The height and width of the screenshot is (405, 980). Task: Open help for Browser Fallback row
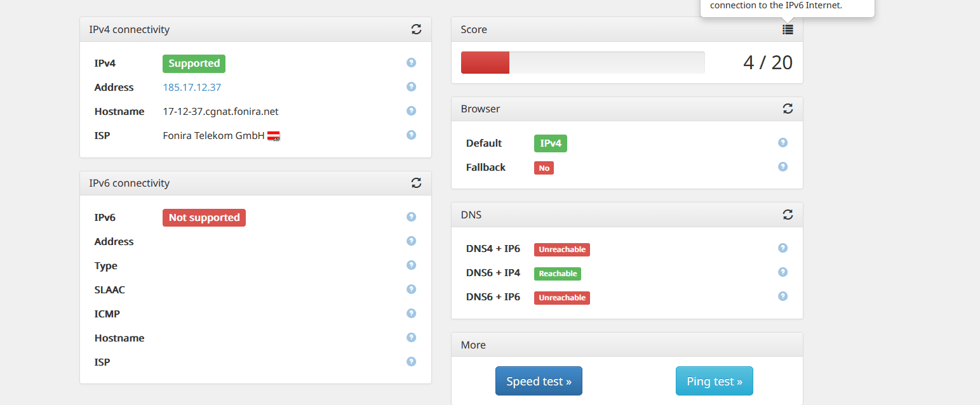(782, 167)
